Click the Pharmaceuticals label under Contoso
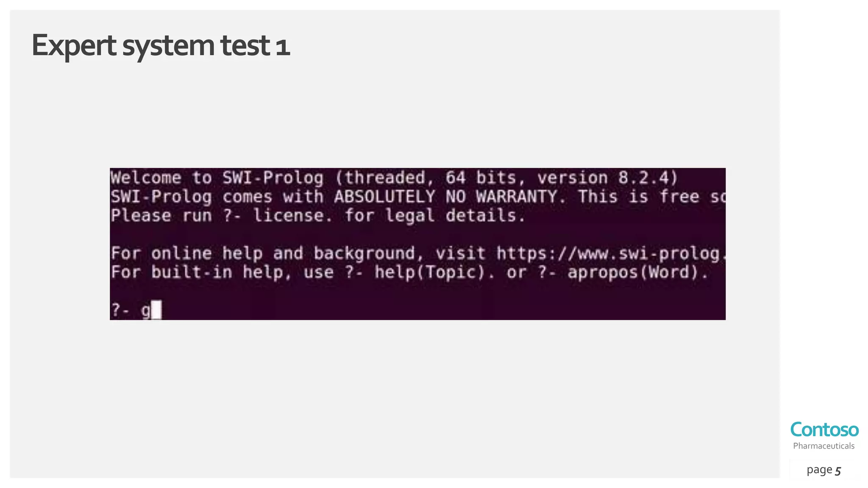 [823, 446]
